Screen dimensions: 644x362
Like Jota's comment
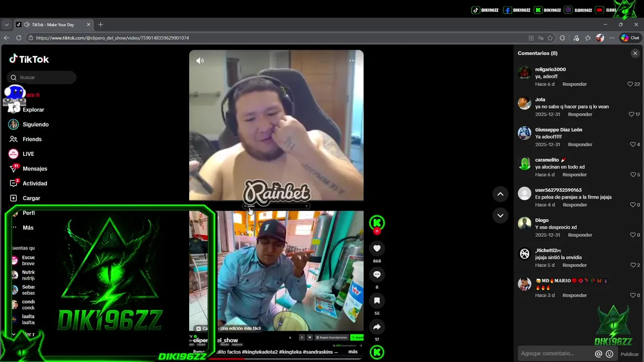point(631,114)
